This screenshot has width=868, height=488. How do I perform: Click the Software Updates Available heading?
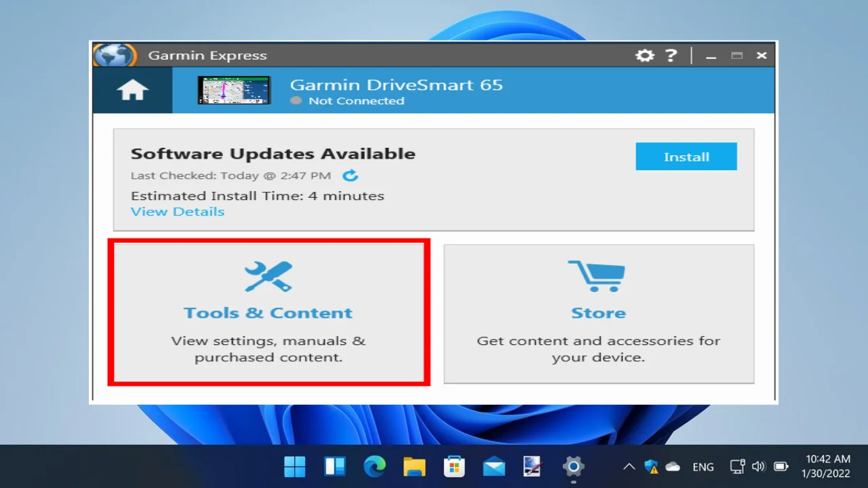click(x=273, y=154)
